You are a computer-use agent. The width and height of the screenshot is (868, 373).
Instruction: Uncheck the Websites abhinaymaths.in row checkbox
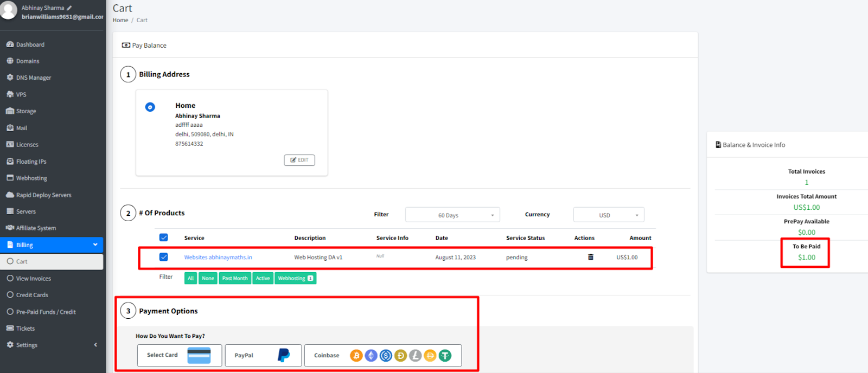click(x=163, y=257)
